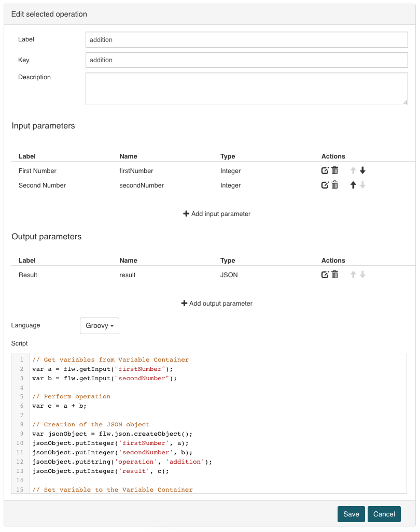Save the edited operation
The image size is (420, 532).
point(351,514)
